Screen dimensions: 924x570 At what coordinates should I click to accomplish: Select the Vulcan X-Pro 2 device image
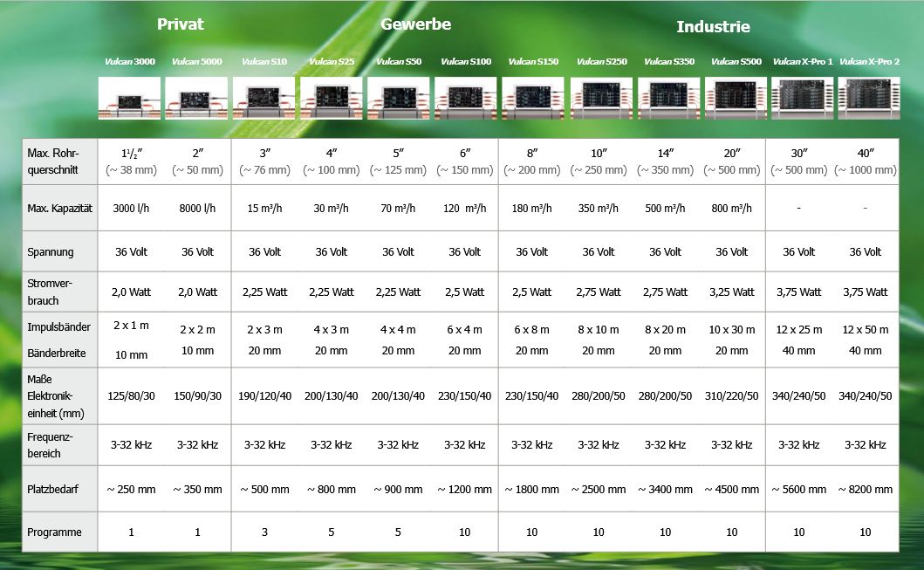(x=868, y=98)
